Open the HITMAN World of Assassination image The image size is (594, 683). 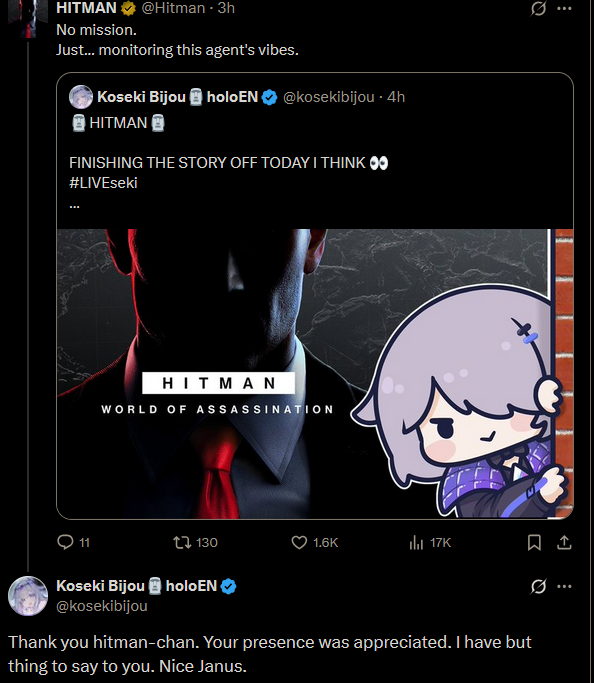tap(315, 374)
